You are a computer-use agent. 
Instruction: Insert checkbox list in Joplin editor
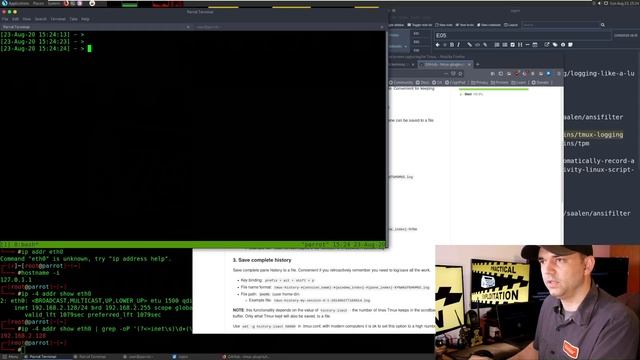click(x=512, y=45)
